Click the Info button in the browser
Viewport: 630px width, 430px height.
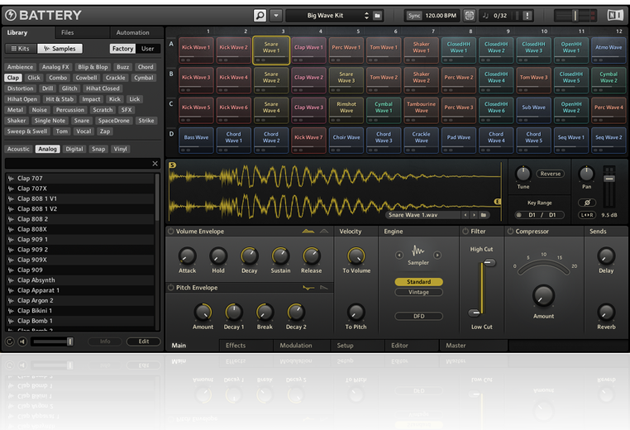click(105, 341)
